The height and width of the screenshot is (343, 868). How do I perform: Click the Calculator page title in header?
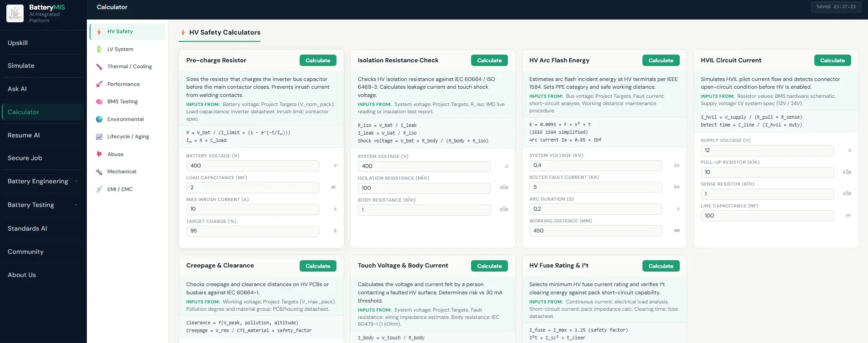coord(112,7)
